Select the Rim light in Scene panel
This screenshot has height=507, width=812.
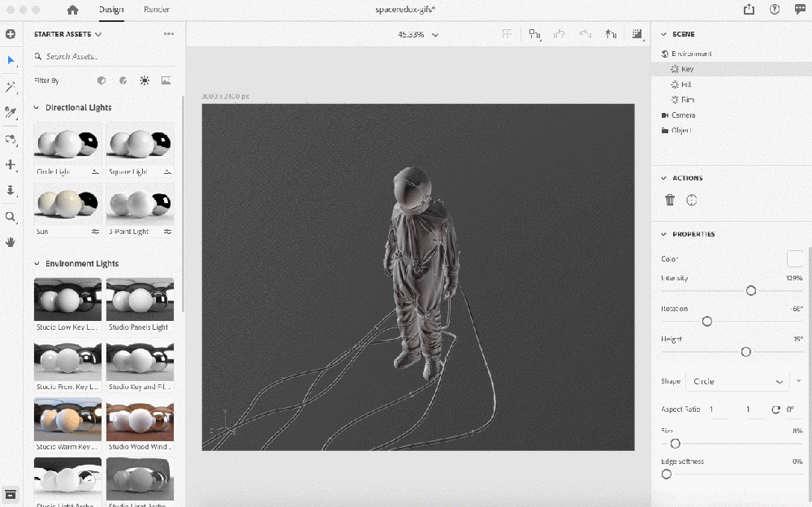[687, 100]
